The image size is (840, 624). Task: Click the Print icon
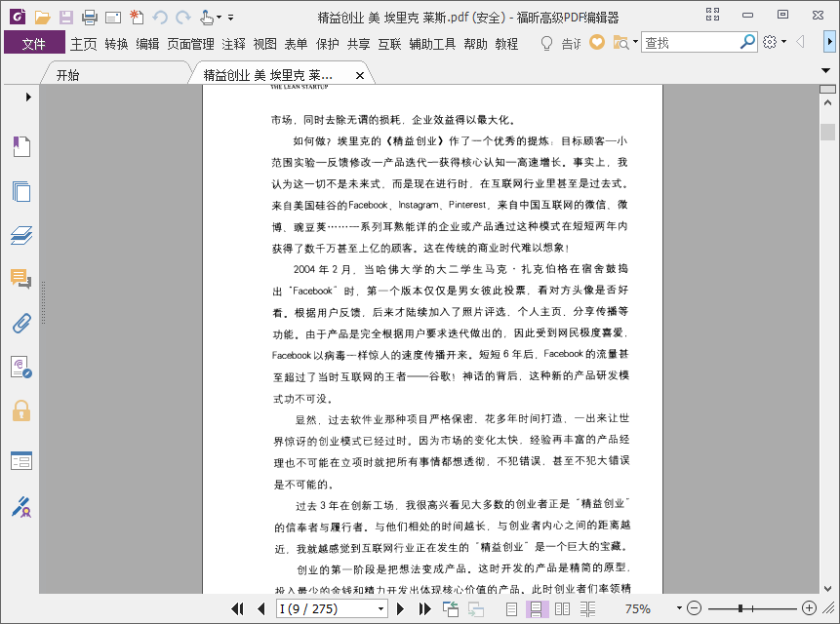(90, 18)
